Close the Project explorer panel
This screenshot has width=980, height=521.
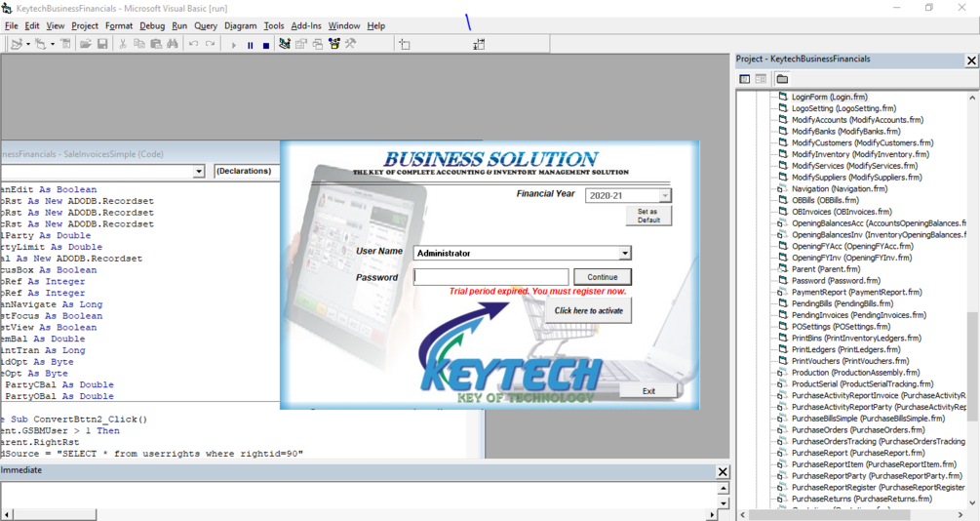tap(971, 60)
